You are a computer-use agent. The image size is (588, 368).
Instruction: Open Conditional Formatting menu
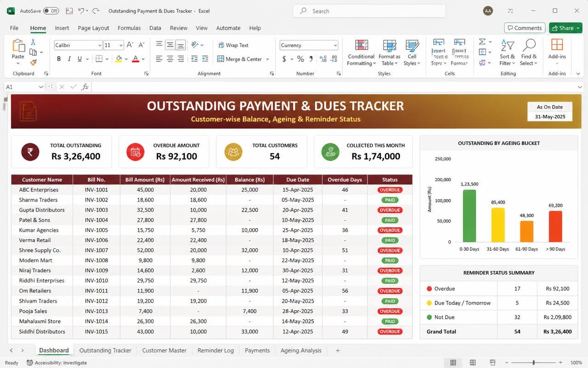click(361, 52)
